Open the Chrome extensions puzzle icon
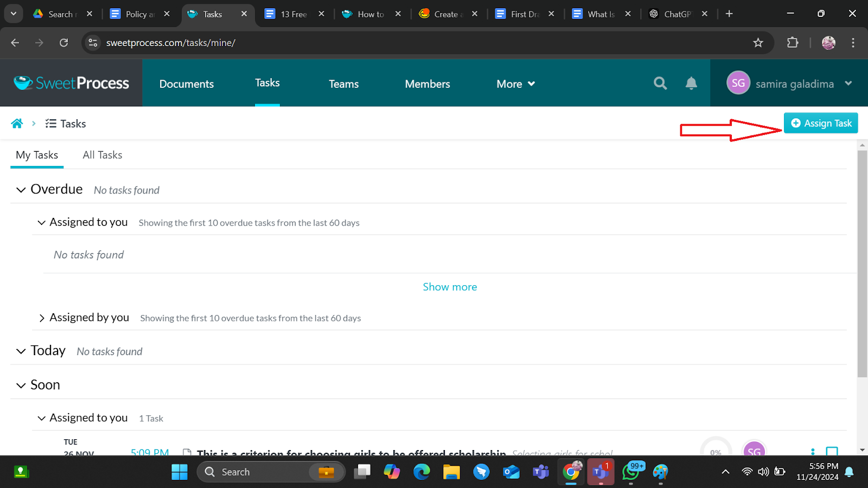868x488 pixels. 793,43
